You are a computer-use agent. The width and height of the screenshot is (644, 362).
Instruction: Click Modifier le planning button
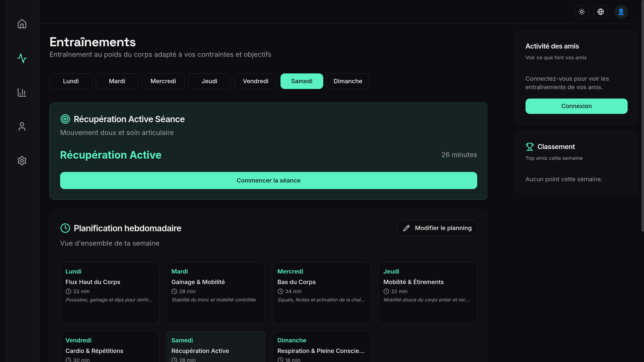pos(437,228)
